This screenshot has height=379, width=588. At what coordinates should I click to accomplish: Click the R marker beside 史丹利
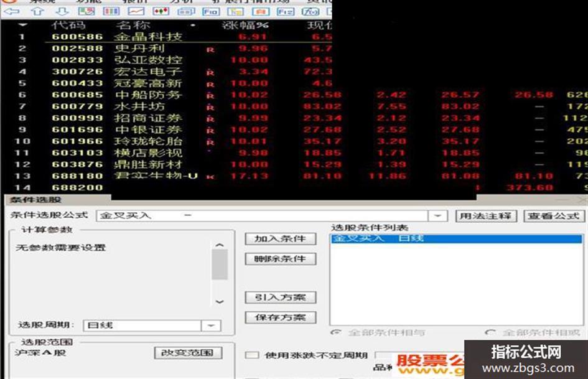pos(210,50)
